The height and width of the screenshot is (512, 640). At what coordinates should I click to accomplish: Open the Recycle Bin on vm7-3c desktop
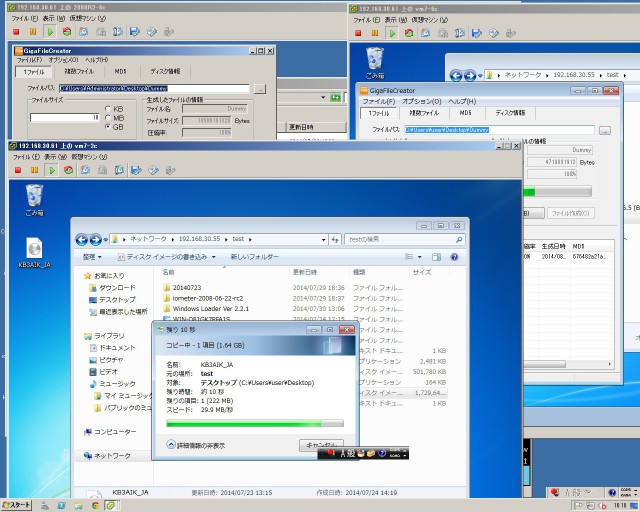pyautogui.click(x=34, y=198)
